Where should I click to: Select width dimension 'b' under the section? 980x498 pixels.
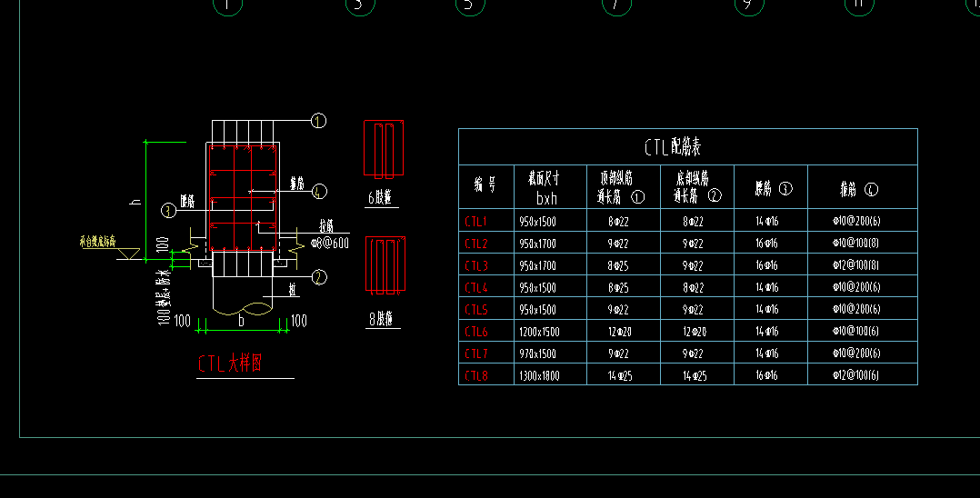(241, 321)
